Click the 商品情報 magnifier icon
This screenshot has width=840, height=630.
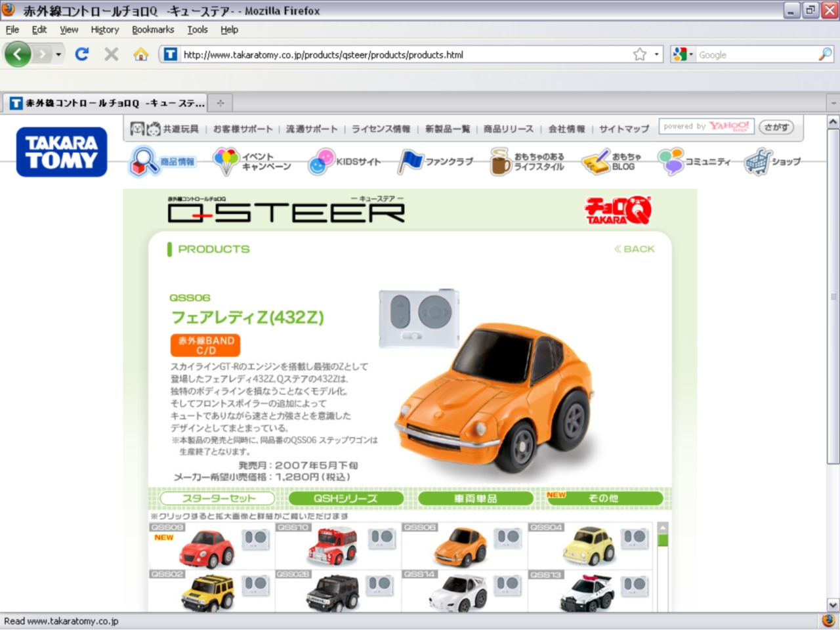coord(144,161)
